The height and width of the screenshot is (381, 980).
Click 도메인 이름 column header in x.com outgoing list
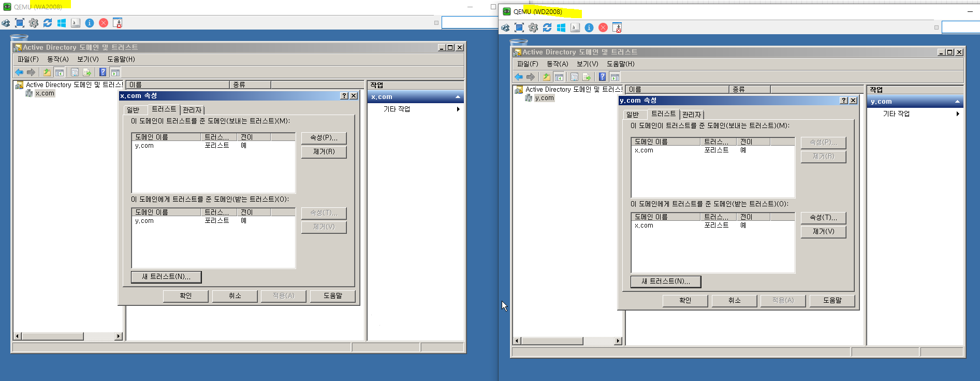(167, 137)
